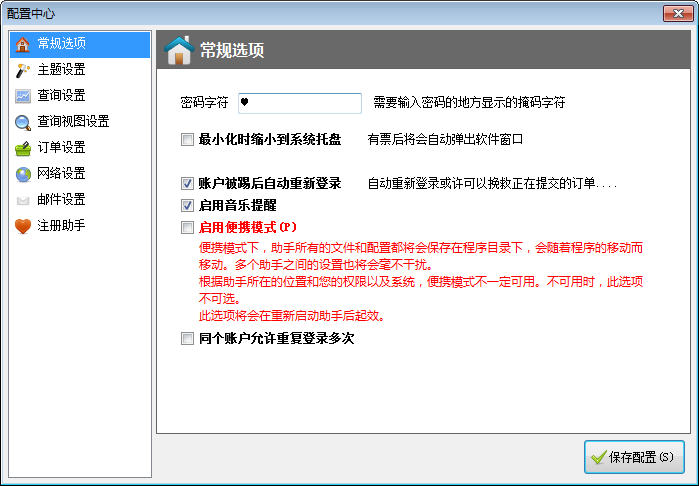The height and width of the screenshot is (486, 699).
Task: Click the 常规选项 header title
Action: coord(232,50)
